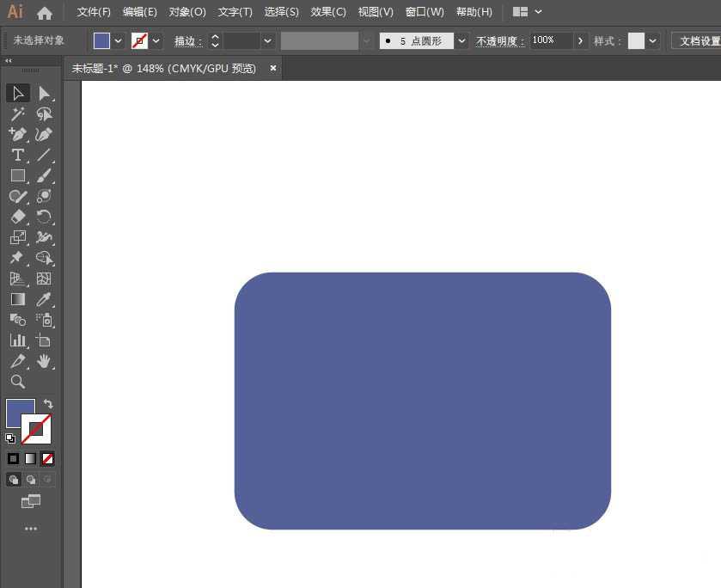Select the Direct Selection tool

[44, 93]
